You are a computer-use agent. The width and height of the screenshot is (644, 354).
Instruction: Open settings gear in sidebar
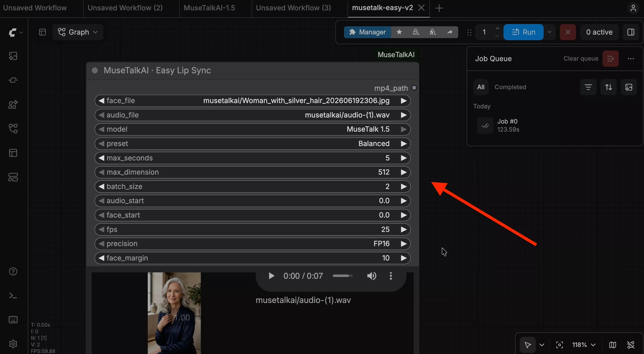pyautogui.click(x=13, y=344)
